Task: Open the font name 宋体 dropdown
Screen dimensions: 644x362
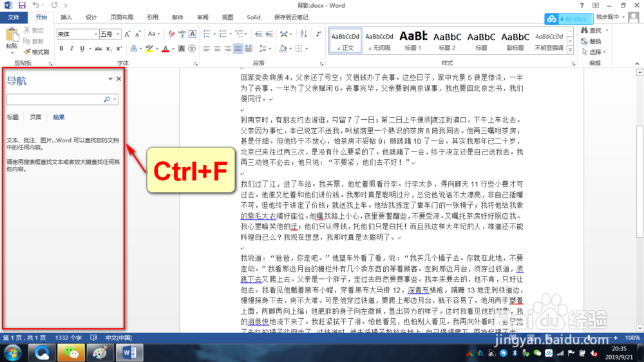Action: coord(96,34)
